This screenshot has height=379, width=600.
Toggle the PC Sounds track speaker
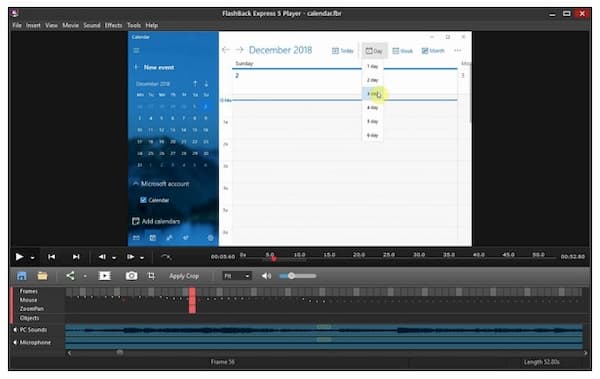15,330
